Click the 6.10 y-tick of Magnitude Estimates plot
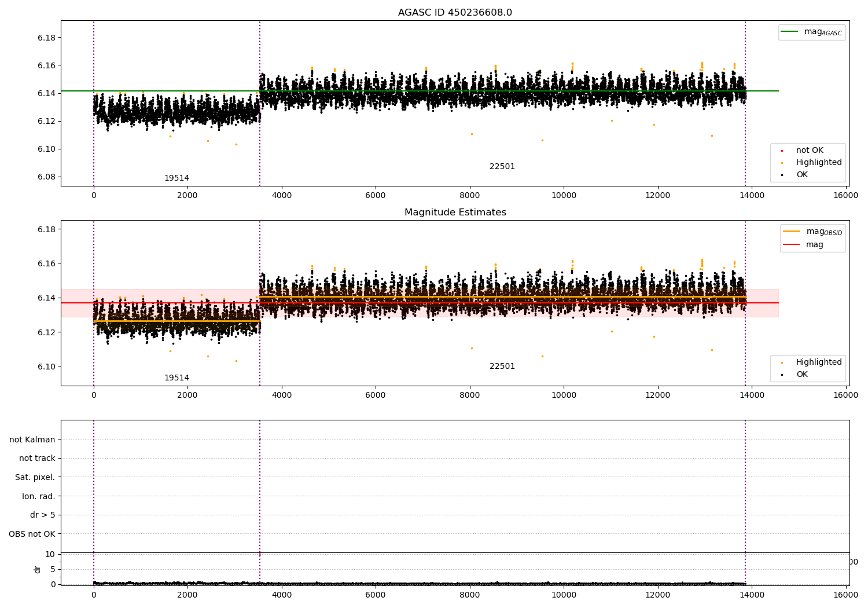This screenshot has height=608, width=868. pos(46,367)
